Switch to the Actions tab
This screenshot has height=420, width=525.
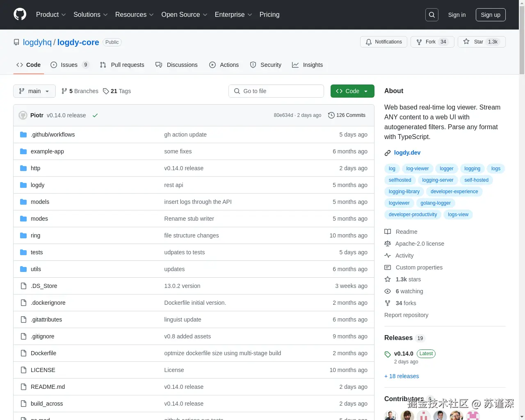click(224, 65)
